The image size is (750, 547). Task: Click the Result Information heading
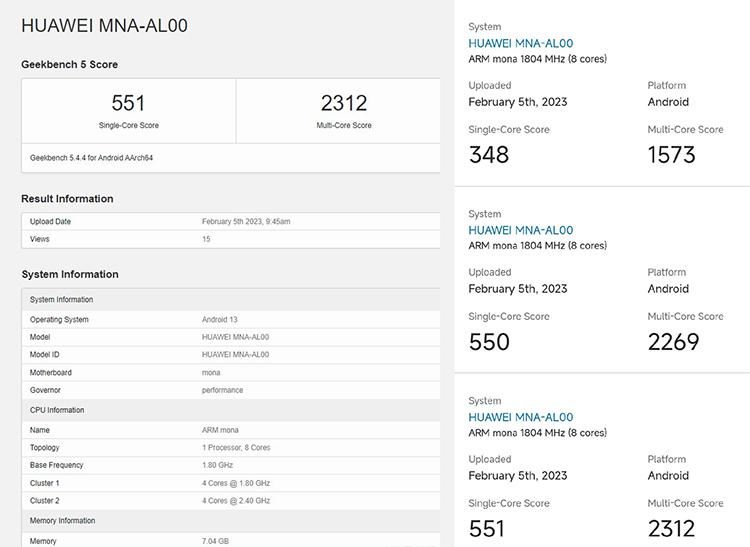67,198
